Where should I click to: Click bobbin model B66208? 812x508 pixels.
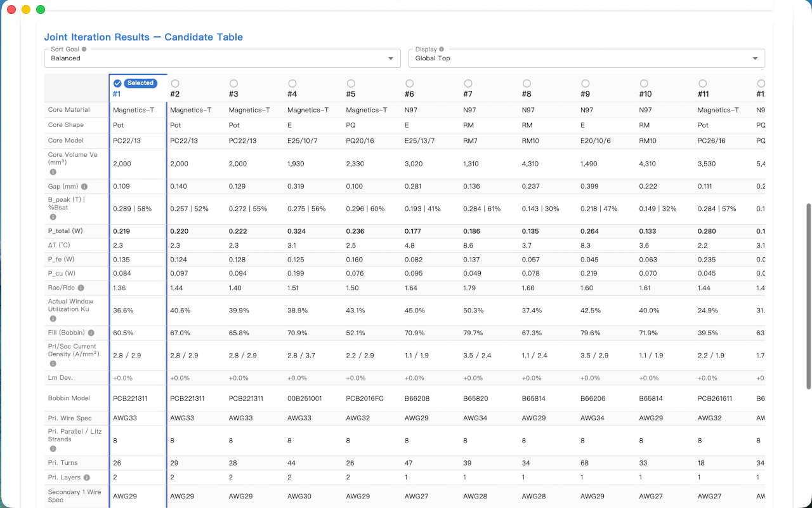417,398
